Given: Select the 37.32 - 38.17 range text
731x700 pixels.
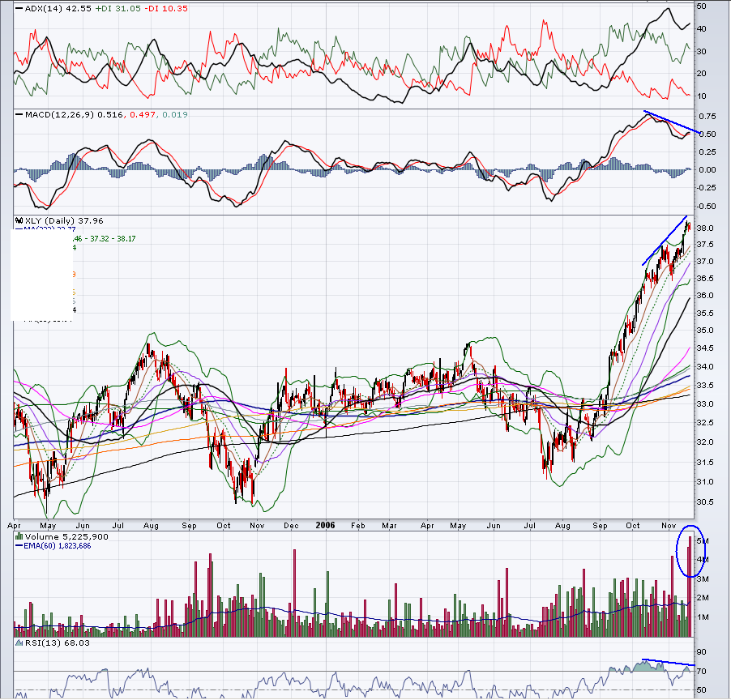Looking at the screenshot, I should (113, 239).
